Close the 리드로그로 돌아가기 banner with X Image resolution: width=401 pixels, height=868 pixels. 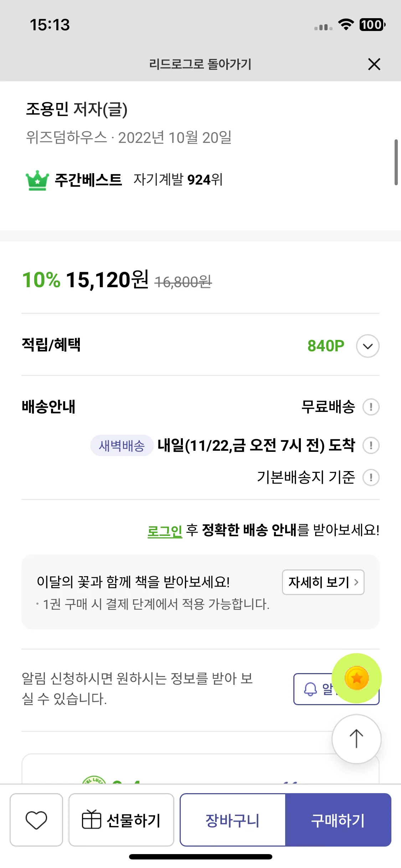click(374, 64)
